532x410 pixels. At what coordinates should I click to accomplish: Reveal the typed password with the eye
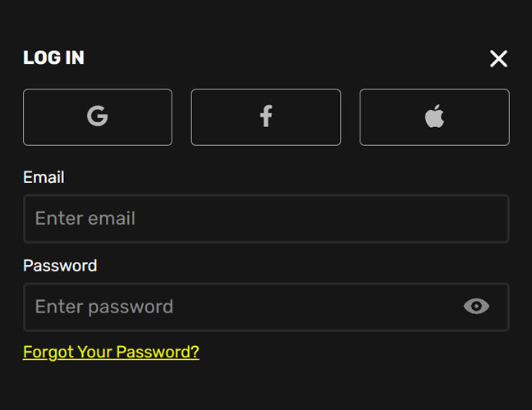point(476,307)
